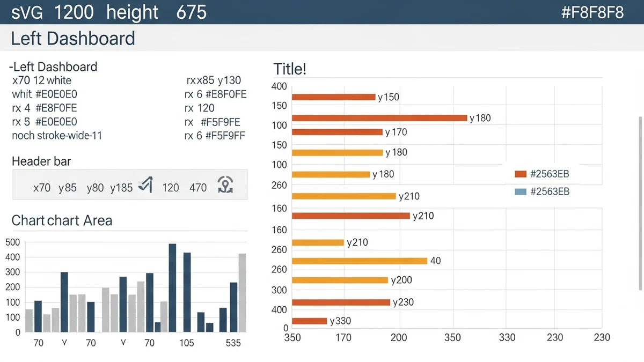Click the checkmark arrow icon in header bar

(x=145, y=186)
